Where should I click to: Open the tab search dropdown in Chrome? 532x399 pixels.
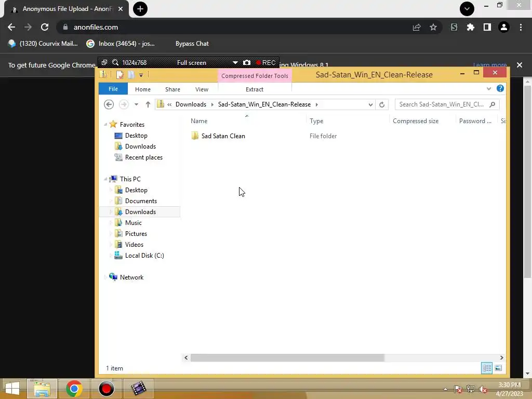point(467,9)
